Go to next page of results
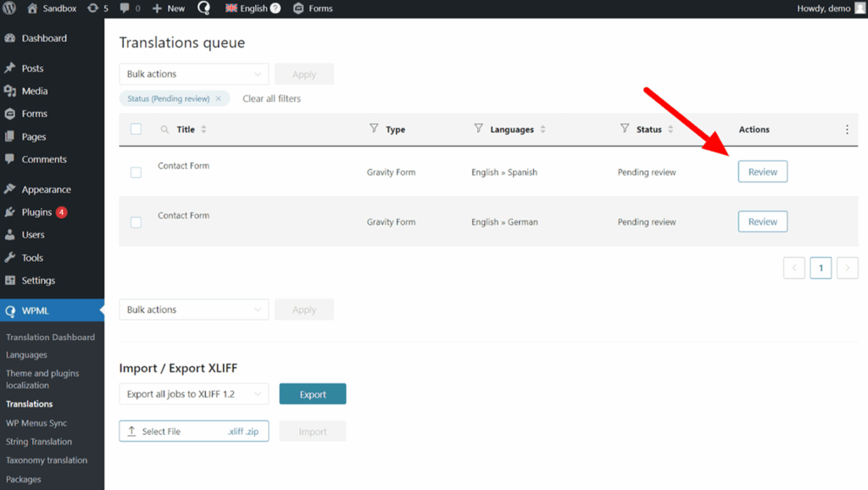868x490 pixels. 848,268
